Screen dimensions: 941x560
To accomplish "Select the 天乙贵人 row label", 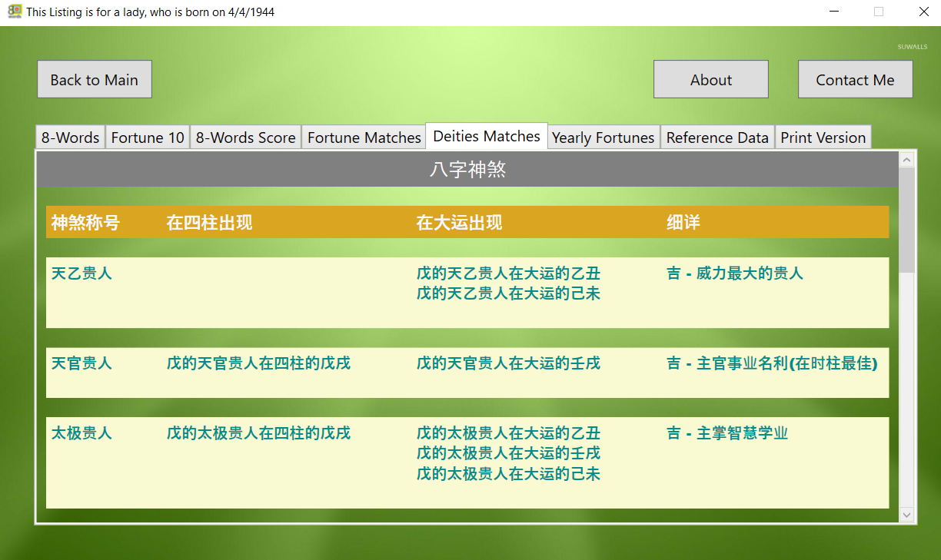I will (81, 273).
